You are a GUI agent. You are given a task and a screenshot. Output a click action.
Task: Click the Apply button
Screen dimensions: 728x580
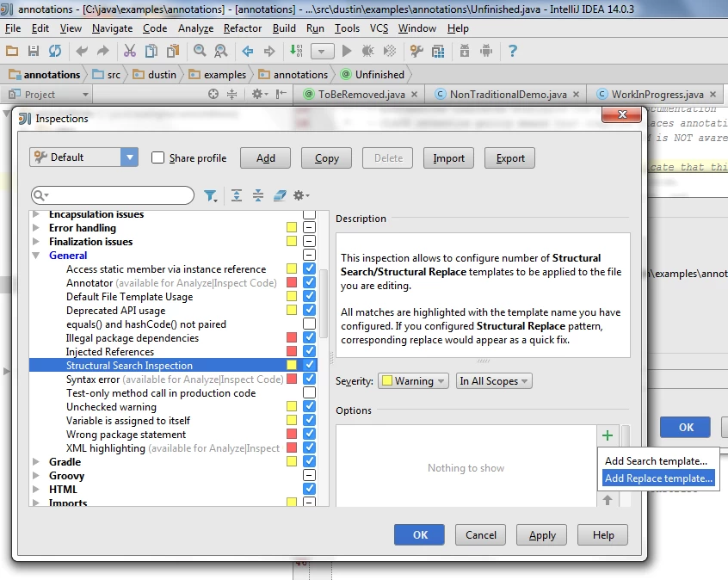click(x=542, y=535)
